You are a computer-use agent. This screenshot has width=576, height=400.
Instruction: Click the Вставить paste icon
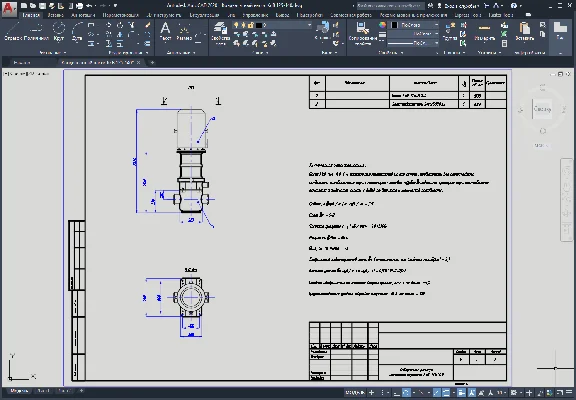point(525,31)
